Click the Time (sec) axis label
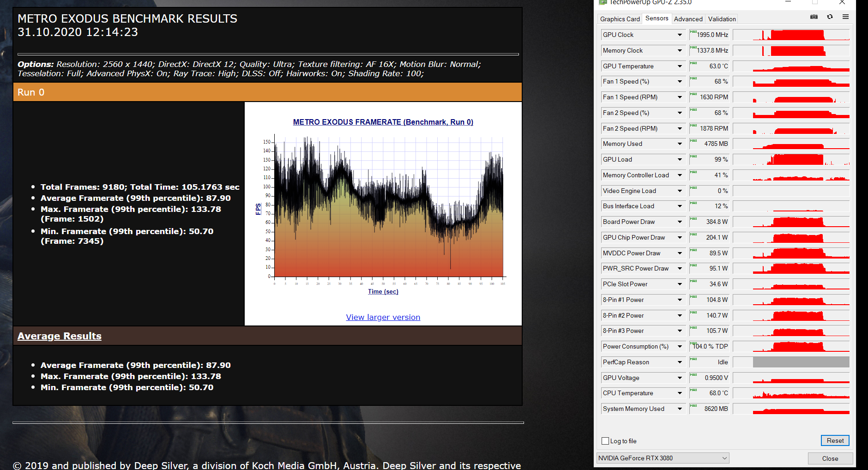 pyautogui.click(x=383, y=292)
